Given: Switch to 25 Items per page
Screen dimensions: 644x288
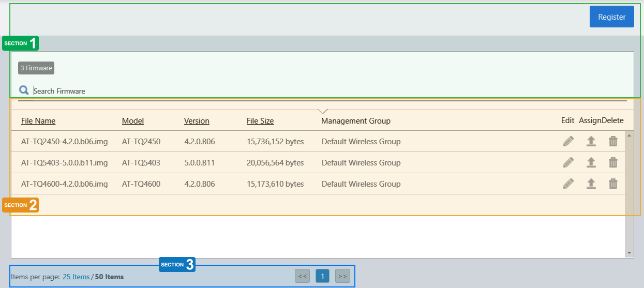Looking at the screenshot, I should coord(76,277).
